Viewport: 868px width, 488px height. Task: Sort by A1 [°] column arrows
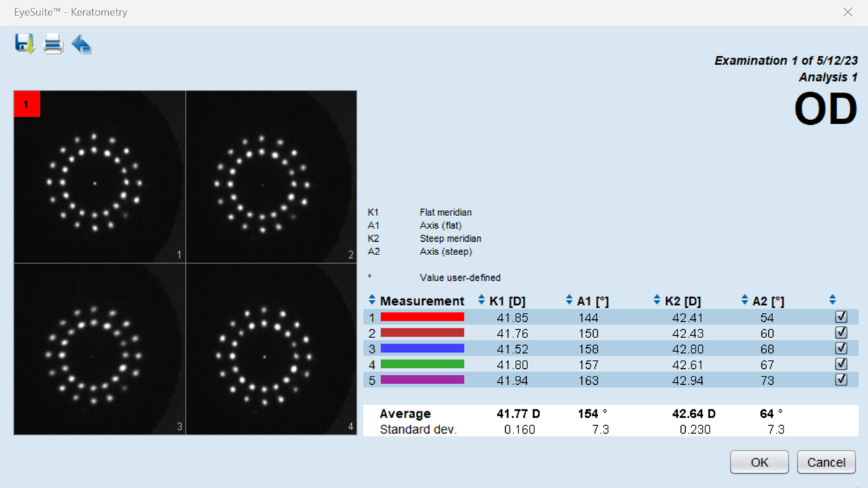click(x=569, y=300)
